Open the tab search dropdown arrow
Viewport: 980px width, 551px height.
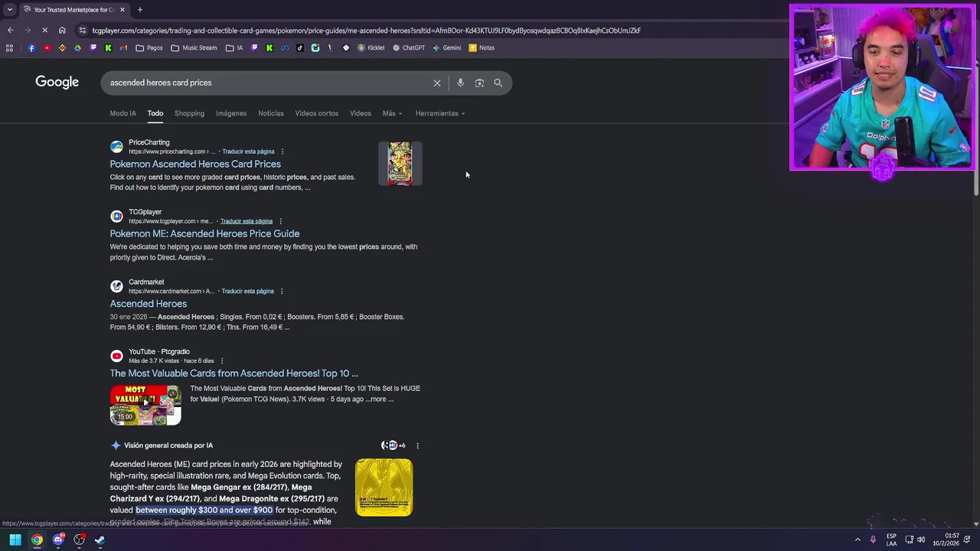click(9, 10)
